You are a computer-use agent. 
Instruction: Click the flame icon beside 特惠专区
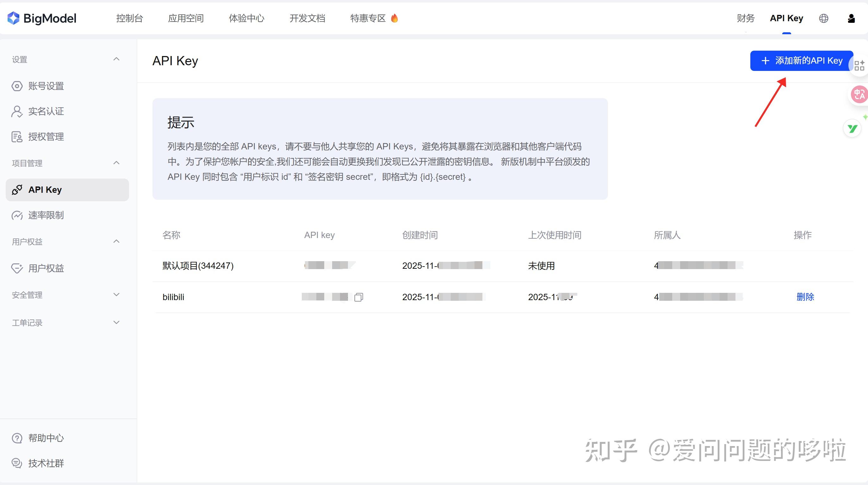394,18
